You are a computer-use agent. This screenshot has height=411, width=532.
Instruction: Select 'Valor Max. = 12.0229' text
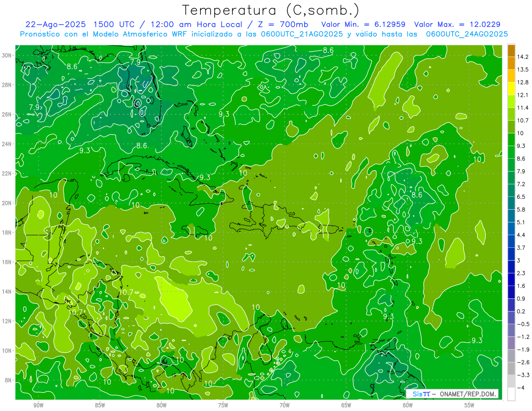pyautogui.click(x=457, y=24)
